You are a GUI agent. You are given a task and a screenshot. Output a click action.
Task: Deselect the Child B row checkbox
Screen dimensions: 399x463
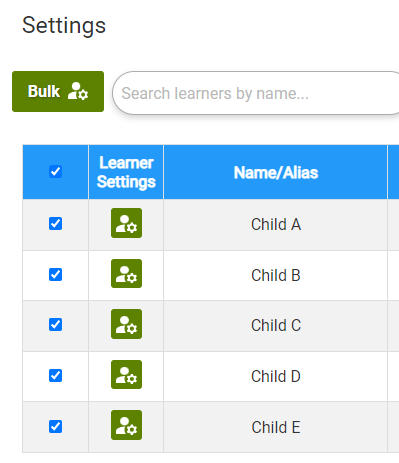pyautogui.click(x=55, y=275)
